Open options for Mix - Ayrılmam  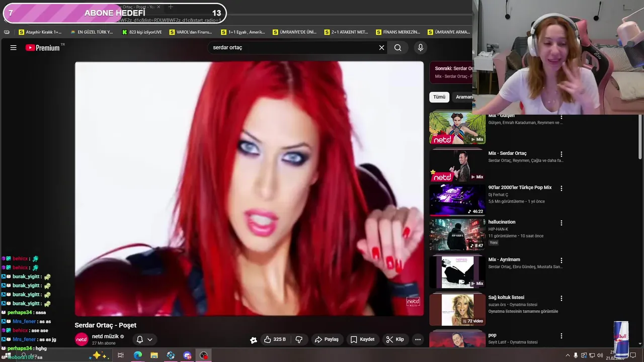(x=561, y=260)
